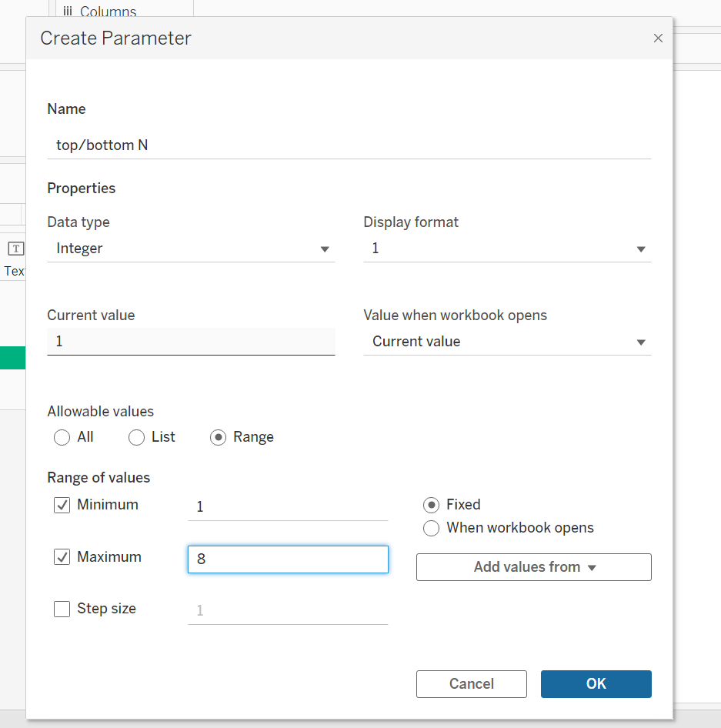
Task: Choose the Fixed range option
Action: coord(432,505)
